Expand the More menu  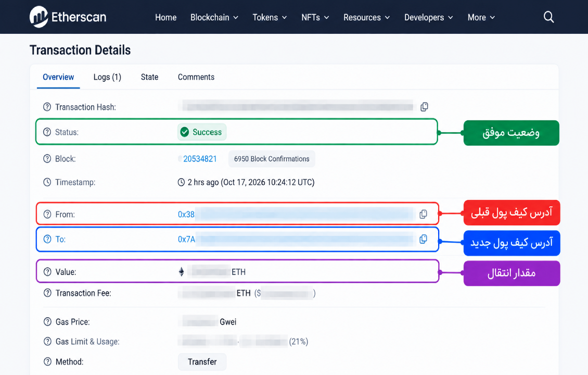click(481, 17)
